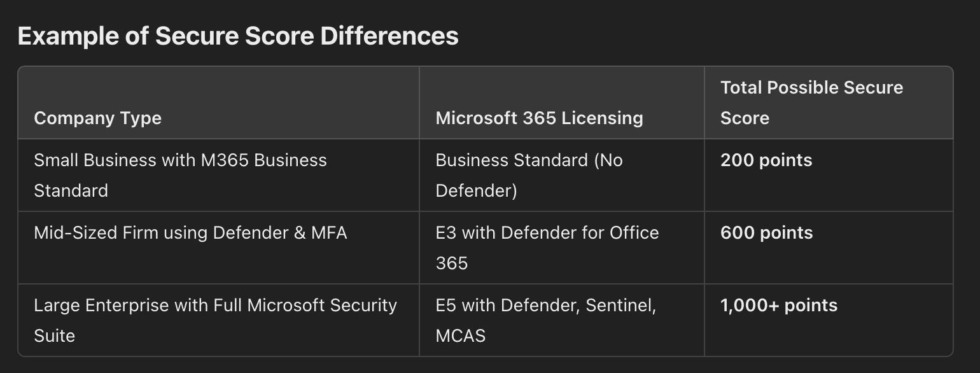The width and height of the screenshot is (980, 373).
Task: Click the word 'Score' in the header cell
Action: point(745,118)
